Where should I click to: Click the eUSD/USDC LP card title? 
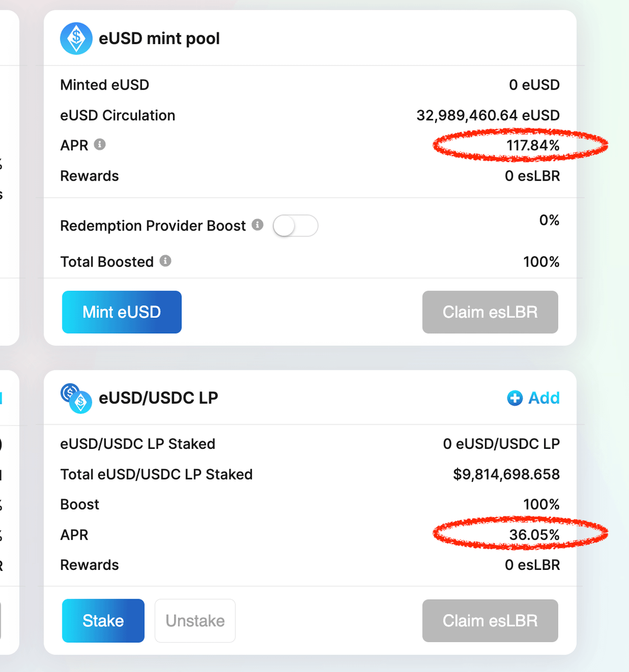tap(158, 398)
